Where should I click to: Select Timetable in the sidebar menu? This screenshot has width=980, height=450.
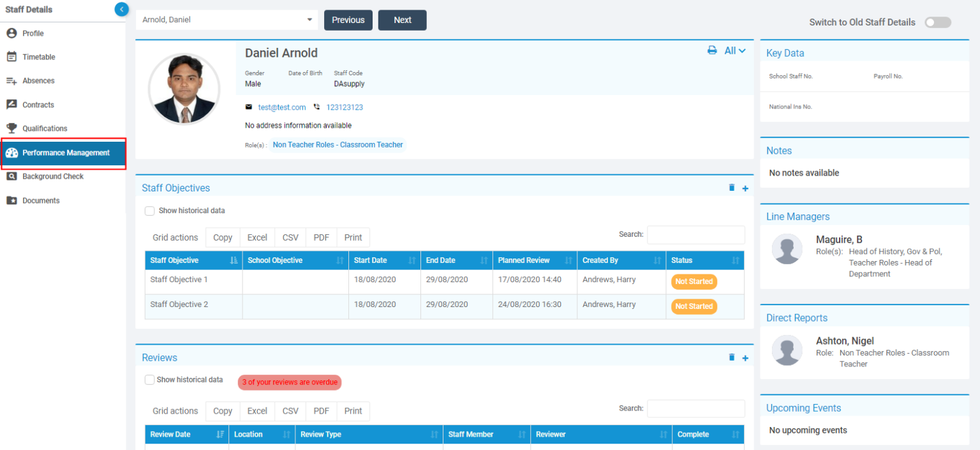13,57
